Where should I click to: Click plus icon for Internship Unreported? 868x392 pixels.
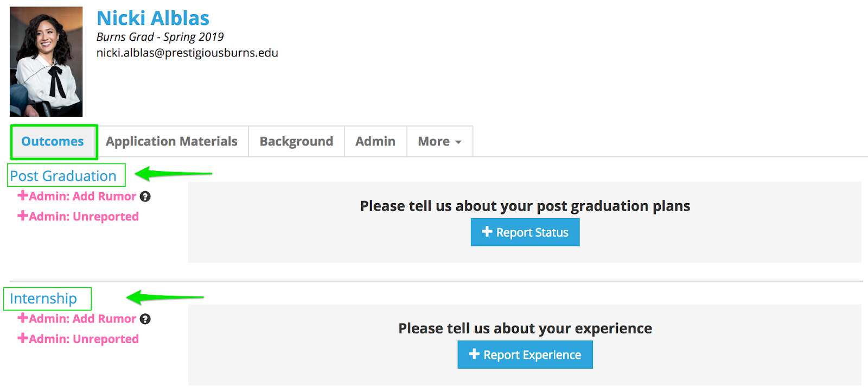point(23,338)
